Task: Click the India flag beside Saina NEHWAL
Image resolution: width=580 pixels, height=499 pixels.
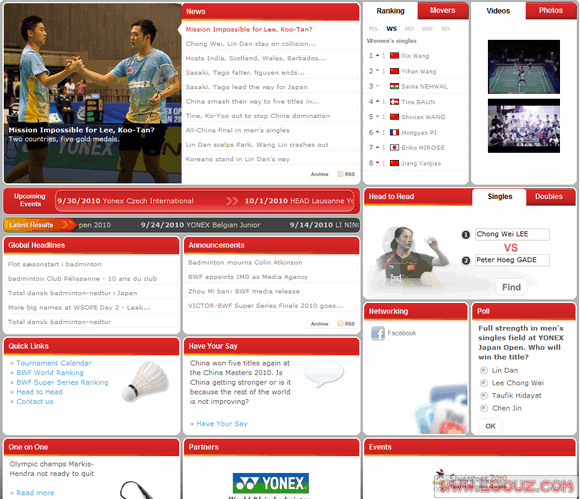Action: (x=394, y=86)
